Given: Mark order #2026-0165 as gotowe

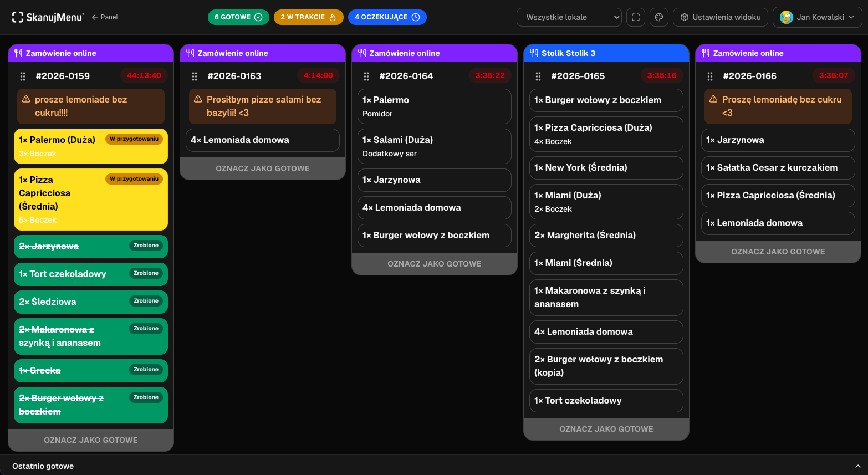Looking at the screenshot, I should tap(606, 429).
